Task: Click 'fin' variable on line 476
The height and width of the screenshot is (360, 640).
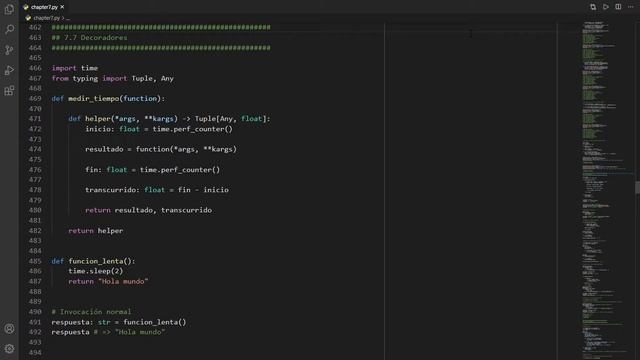Action: [91, 170]
